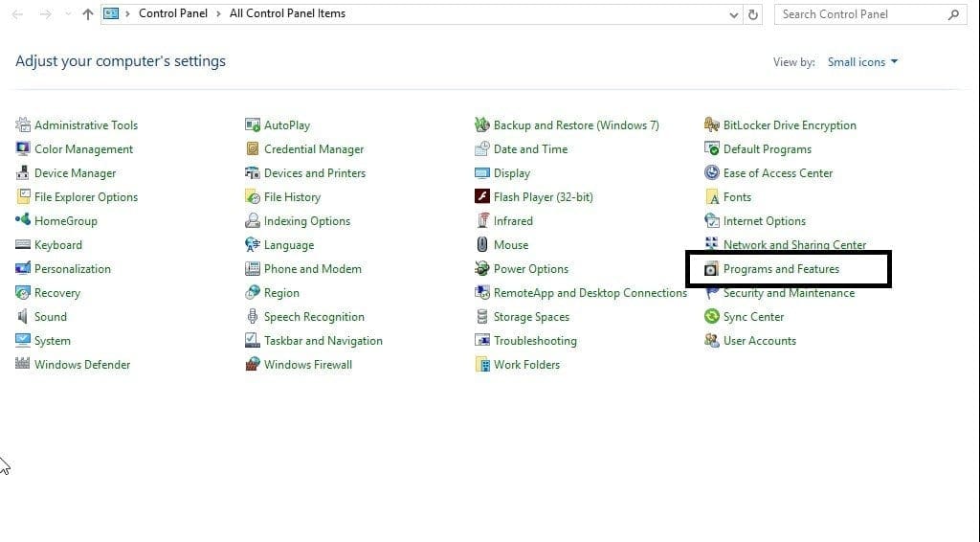The height and width of the screenshot is (542, 980).
Task: Open the Troubleshooting link
Action: click(x=535, y=341)
